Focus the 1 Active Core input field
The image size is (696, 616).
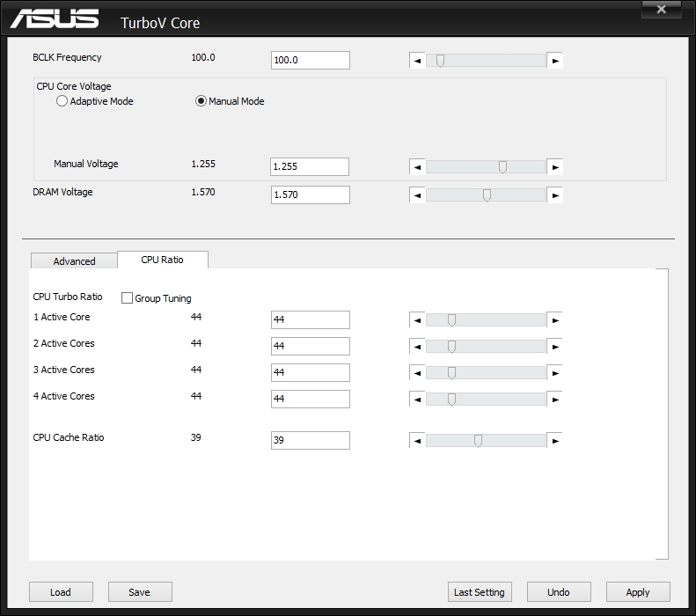point(311,320)
